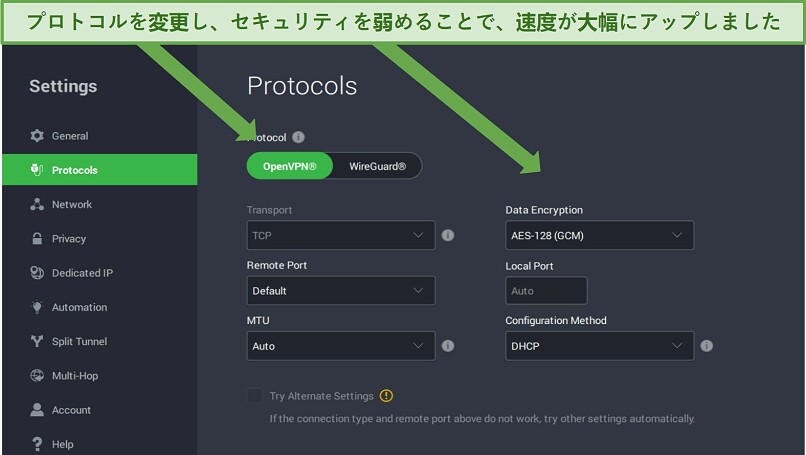Click the Dedicated IP globe icon
Viewport: 806px width, 455px height.
pos(37,273)
